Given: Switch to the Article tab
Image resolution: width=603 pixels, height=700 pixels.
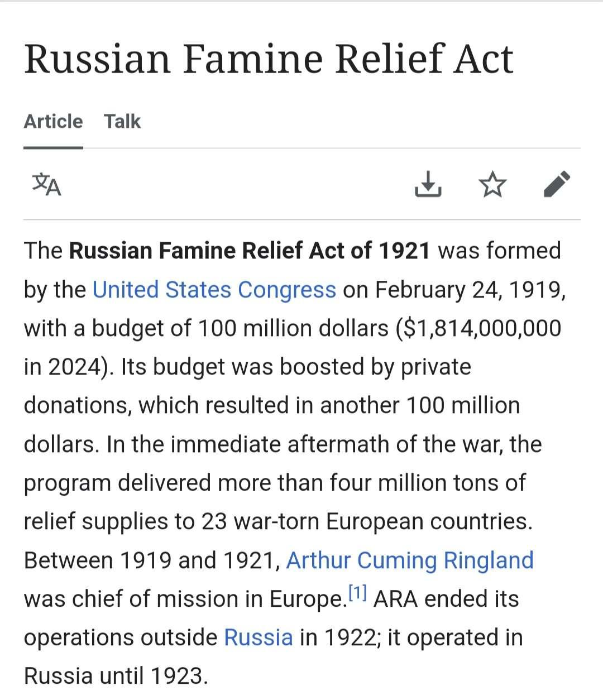Looking at the screenshot, I should click(53, 122).
